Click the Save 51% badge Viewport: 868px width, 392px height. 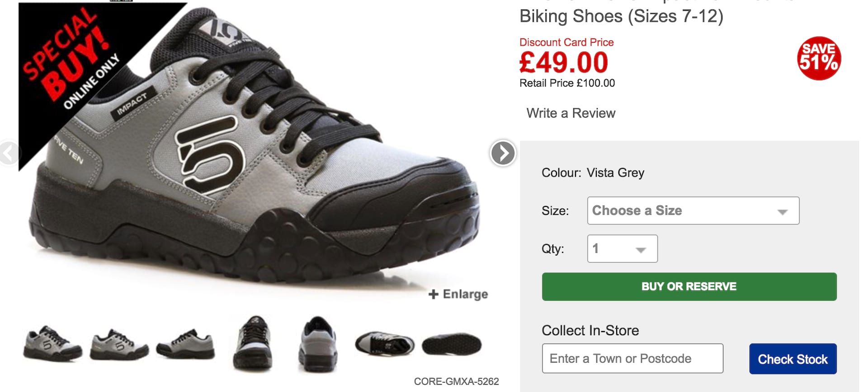819,59
